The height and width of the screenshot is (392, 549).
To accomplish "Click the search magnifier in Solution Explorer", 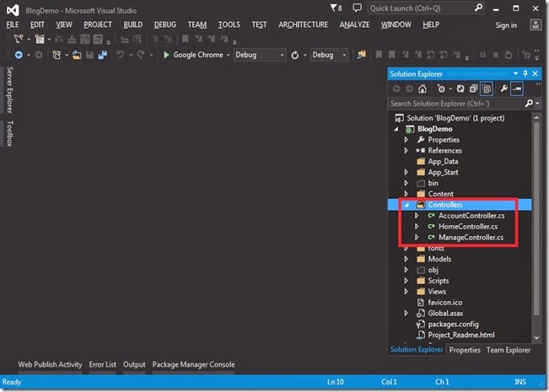I will coord(529,103).
